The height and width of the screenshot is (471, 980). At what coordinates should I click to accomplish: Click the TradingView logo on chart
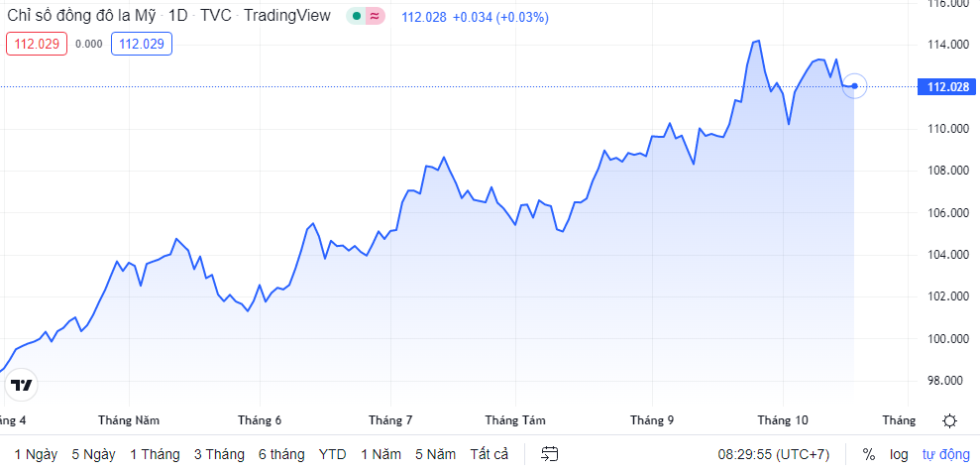(21, 385)
